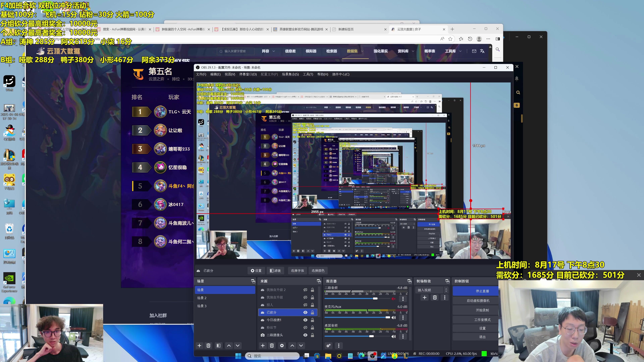
Task: Click the Windows taskbar search box
Action: click(x=272, y=356)
